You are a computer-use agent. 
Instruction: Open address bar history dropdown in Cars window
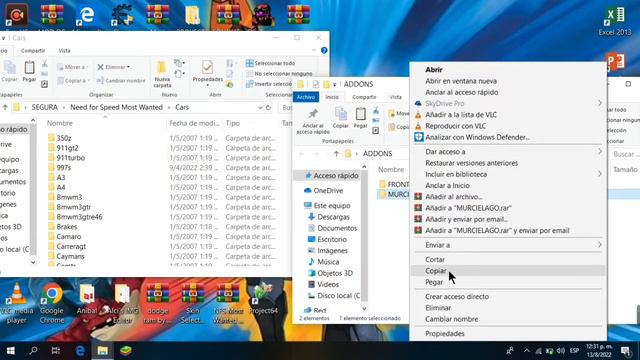pyautogui.click(x=260, y=107)
